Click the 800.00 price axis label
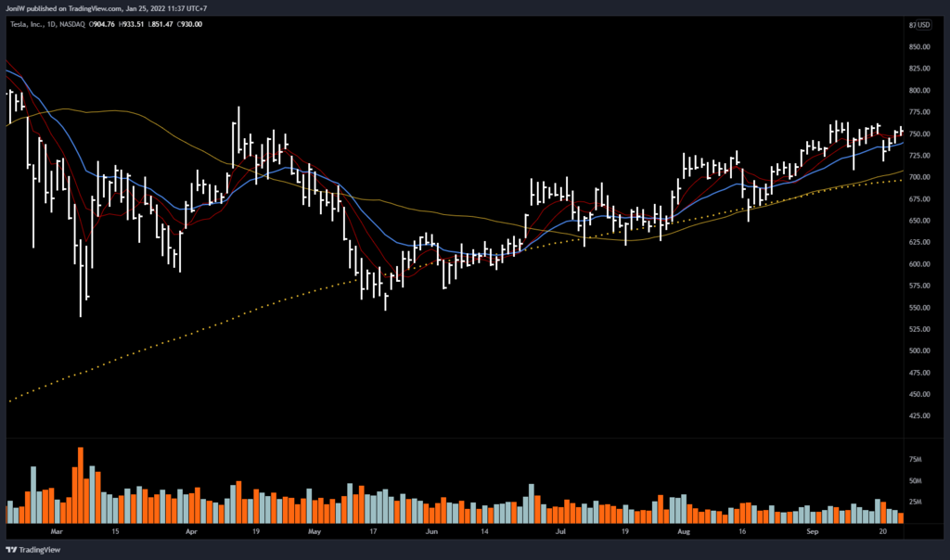 click(920, 91)
